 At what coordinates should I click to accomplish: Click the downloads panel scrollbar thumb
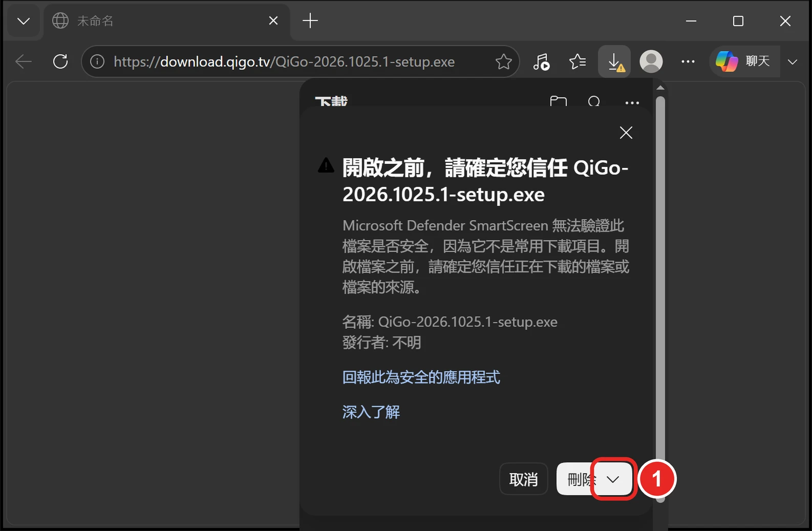(660, 300)
